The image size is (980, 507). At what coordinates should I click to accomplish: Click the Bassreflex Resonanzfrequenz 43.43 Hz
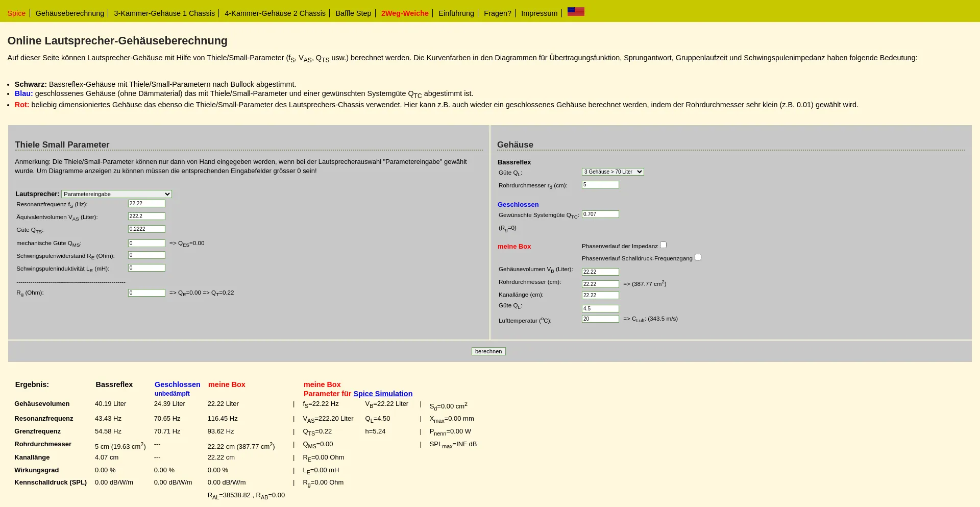pos(108,419)
